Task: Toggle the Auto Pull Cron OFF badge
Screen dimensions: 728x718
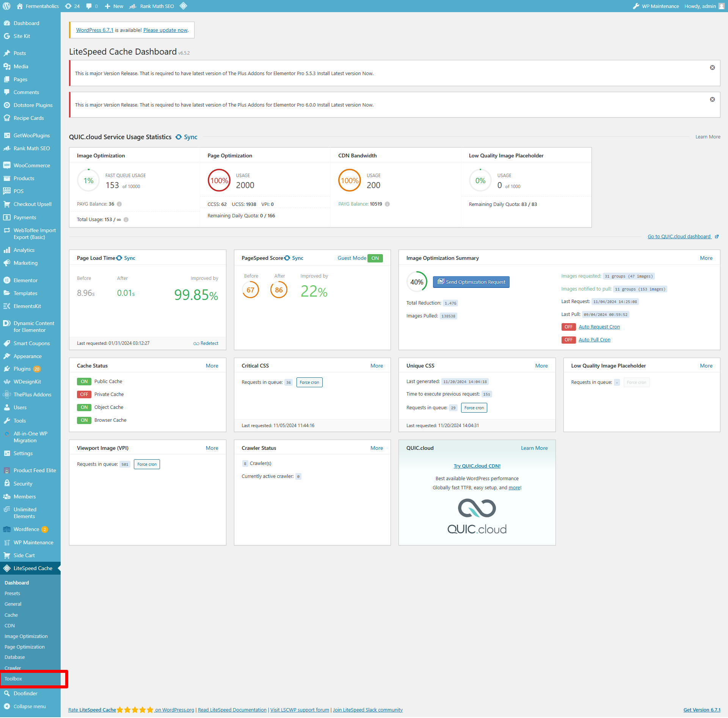Action: 568,340
